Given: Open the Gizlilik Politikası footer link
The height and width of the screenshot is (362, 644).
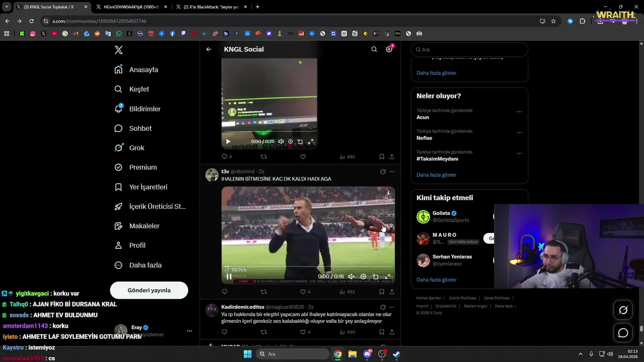Looking at the screenshot, I should [x=462, y=298].
